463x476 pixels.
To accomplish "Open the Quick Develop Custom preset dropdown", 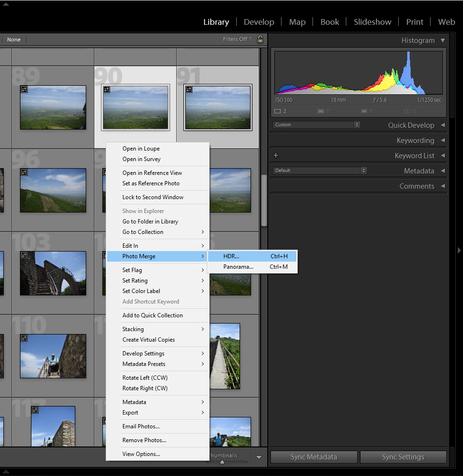I will pyautogui.click(x=317, y=125).
